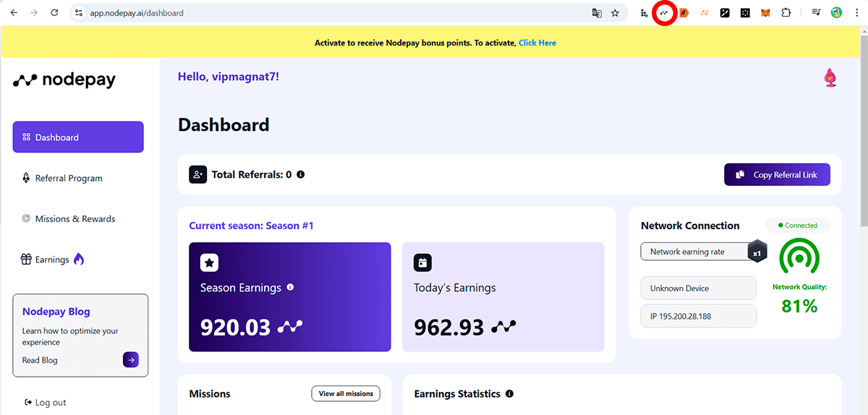The width and height of the screenshot is (868, 415).
Task: Click the calendar icon on Today's Earnings card
Action: click(x=422, y=262)
